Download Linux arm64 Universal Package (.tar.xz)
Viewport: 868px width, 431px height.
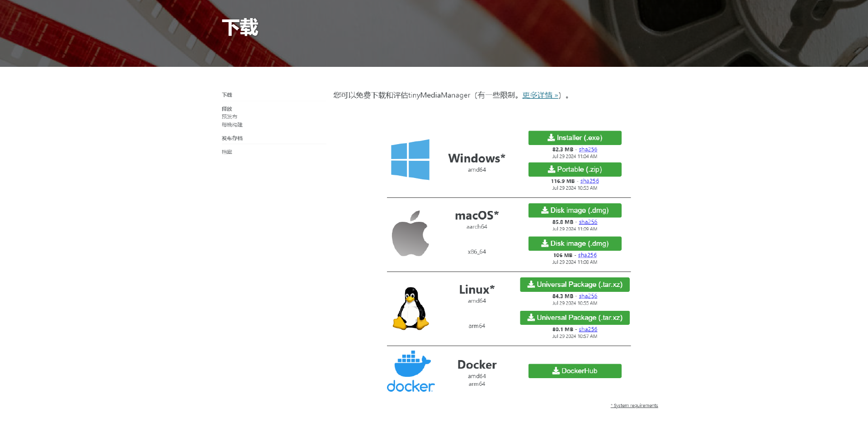pyautogui.click(x=575, y=318)
